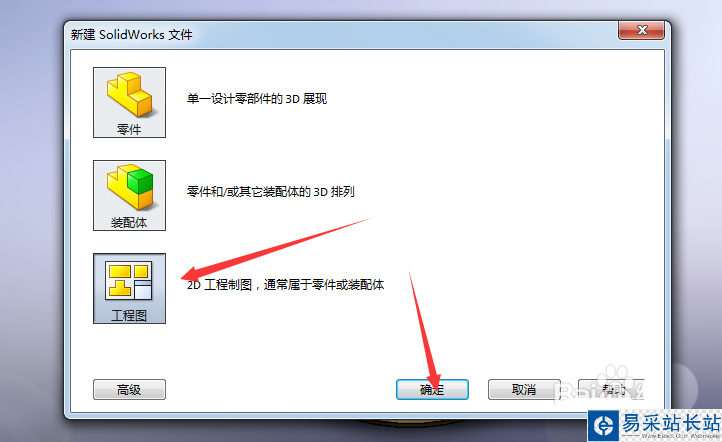Click the Baidu paw print watermark
Image resolution: width=722 pixels, height=442 pixels.
[x=616, y=375]
